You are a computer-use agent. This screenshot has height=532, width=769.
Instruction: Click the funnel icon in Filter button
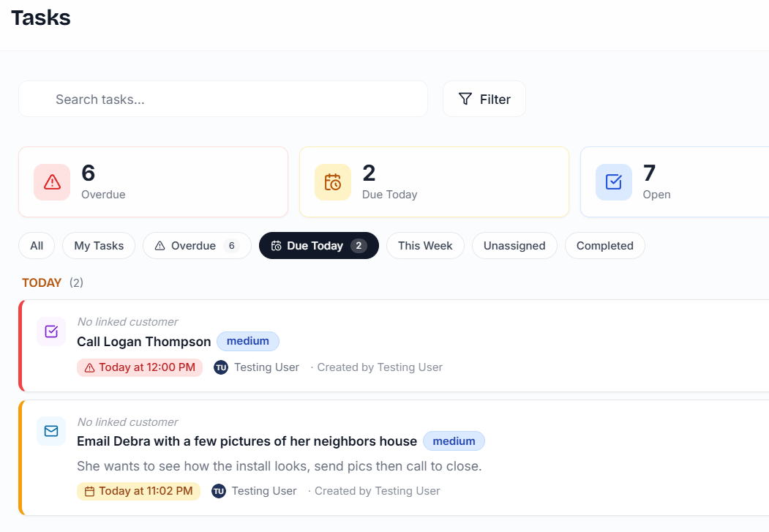coord(465,99)
